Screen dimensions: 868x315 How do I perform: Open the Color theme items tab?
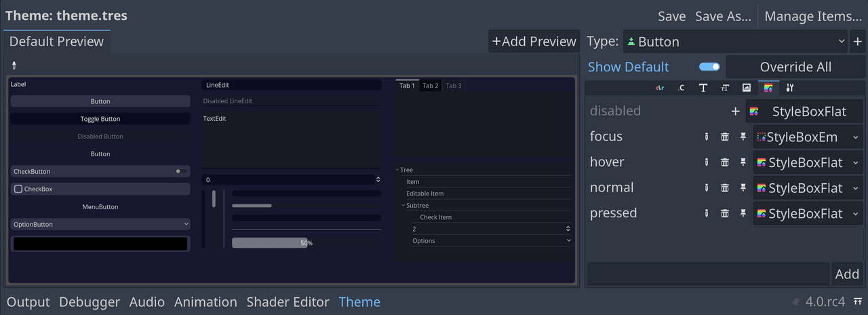point(660,88)
